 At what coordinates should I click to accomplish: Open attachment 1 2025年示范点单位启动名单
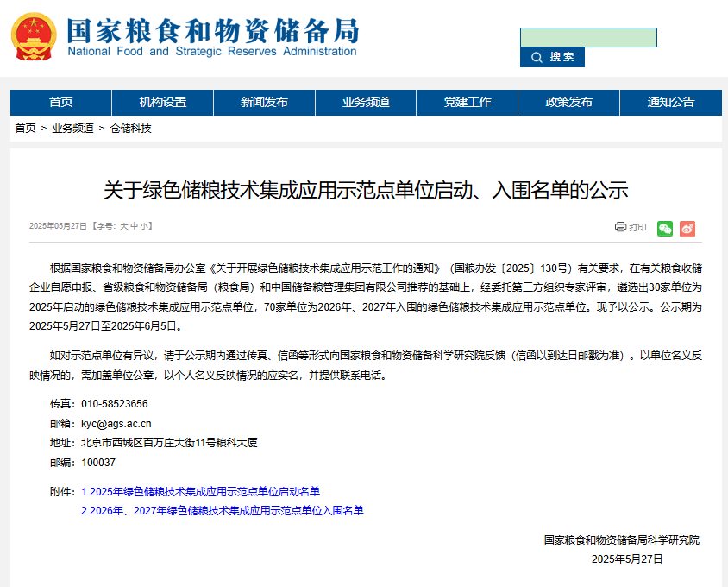click(x=200, y=491)
